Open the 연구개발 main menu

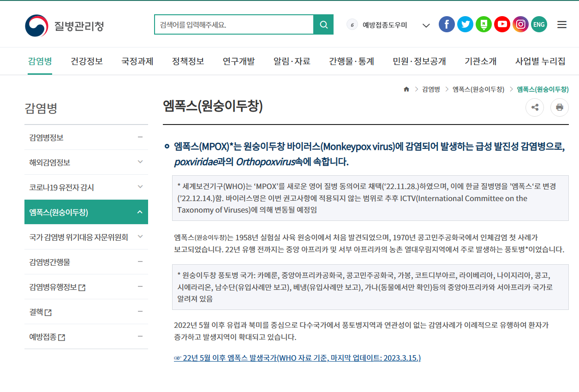coord(239,61)
